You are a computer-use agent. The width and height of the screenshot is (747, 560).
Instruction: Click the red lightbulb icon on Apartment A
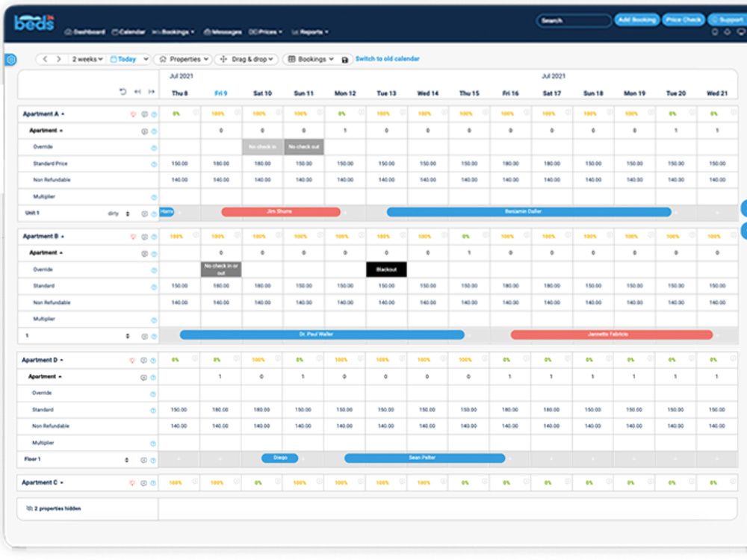click(x=134, y=114)
